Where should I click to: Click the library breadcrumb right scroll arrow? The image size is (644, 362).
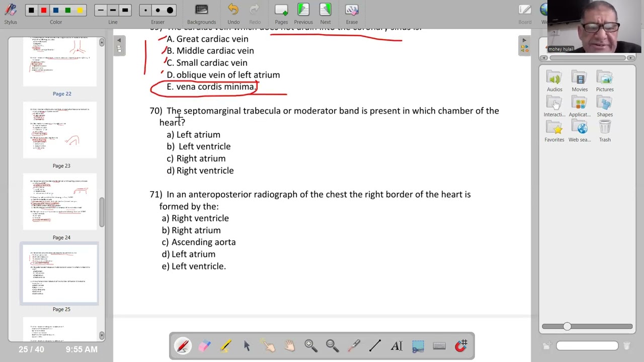point(631,58)
